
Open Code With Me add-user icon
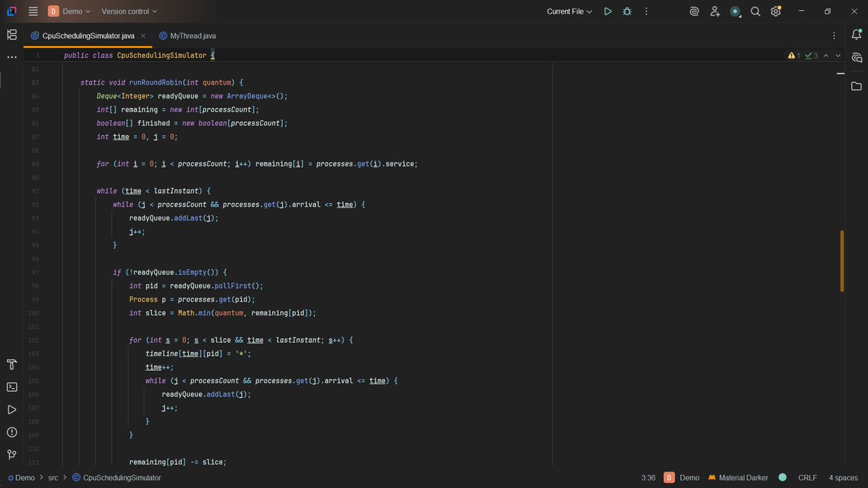(715, 12)
